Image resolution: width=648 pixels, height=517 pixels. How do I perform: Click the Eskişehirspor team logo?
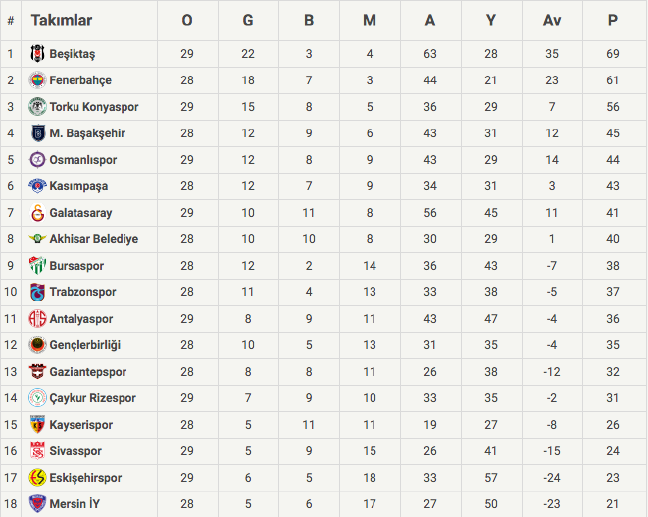(37, 478)
